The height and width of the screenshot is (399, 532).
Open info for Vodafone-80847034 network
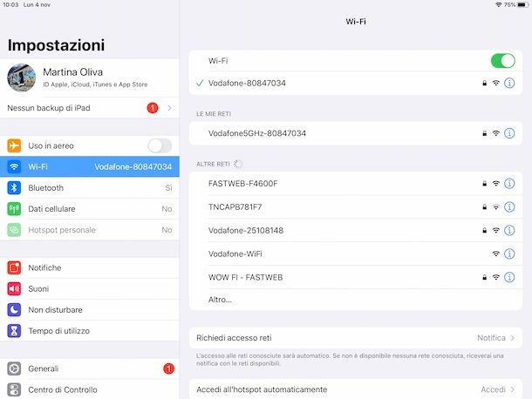click(509, 83)
